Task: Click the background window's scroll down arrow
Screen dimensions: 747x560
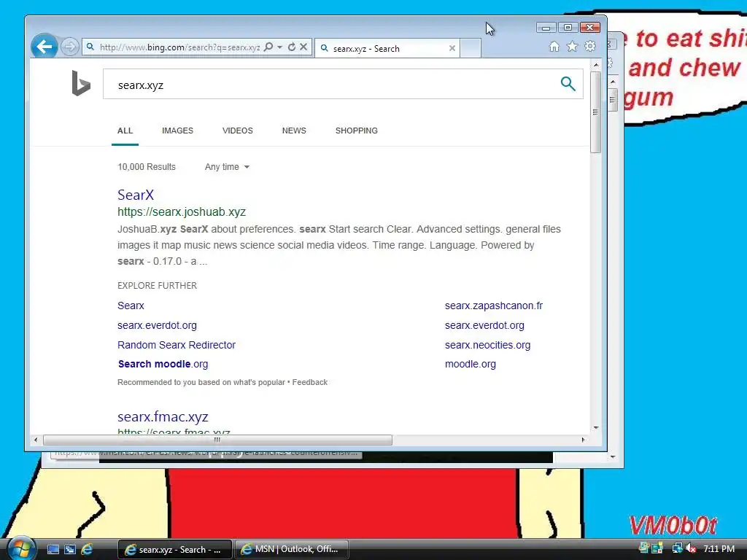Action: click(x=613, y=456)
